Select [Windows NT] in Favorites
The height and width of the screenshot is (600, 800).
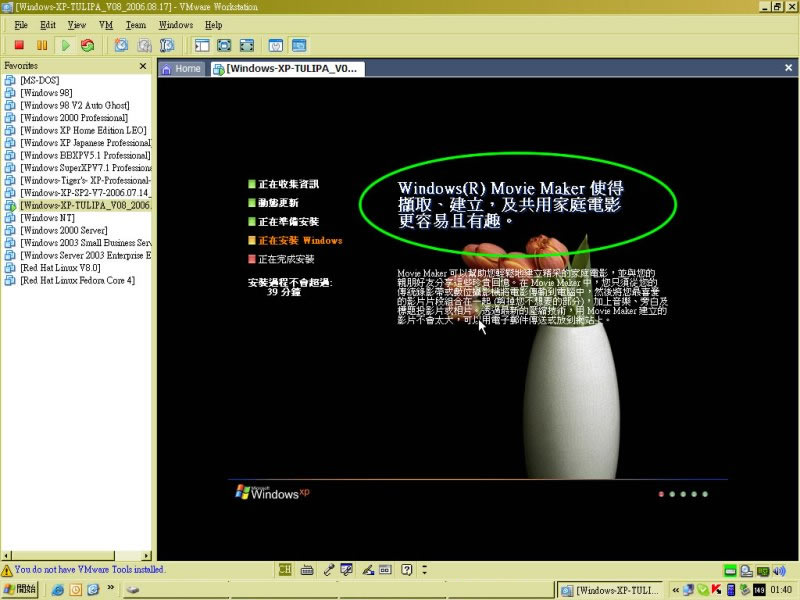click(47, 218)
